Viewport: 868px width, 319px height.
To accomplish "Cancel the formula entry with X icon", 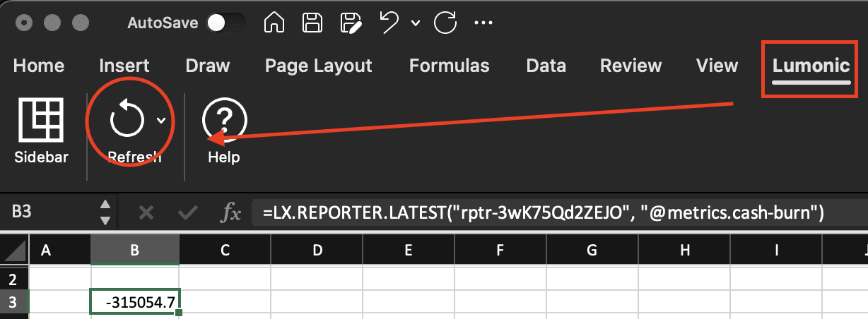I will (x=146, y=212).
